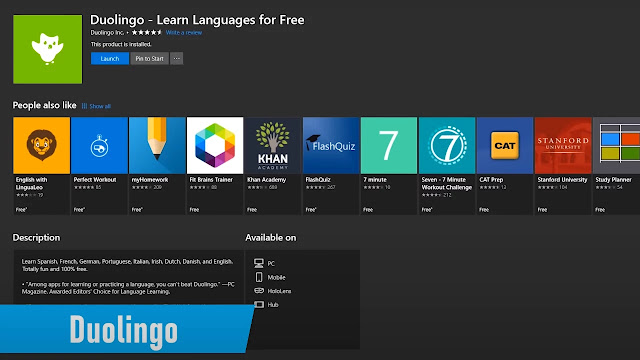The image size is (640, 360).
Task: Click the Available on heading
Action: coord(271,238)
